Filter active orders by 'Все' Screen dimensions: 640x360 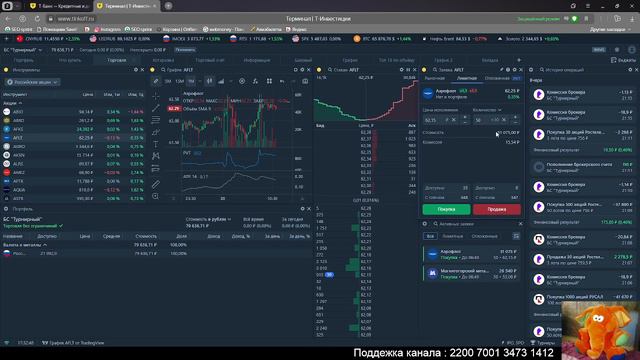[430, 236]
